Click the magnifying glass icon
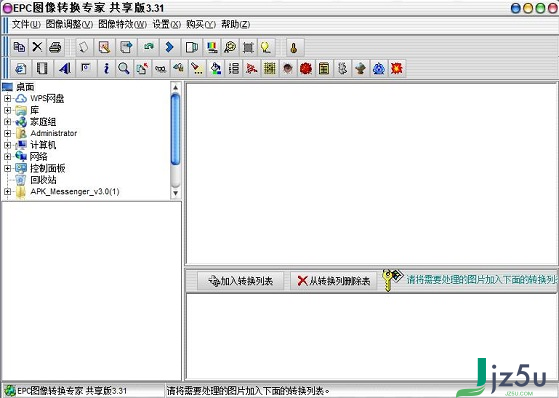The image size is (559, 398). [124, 68]
